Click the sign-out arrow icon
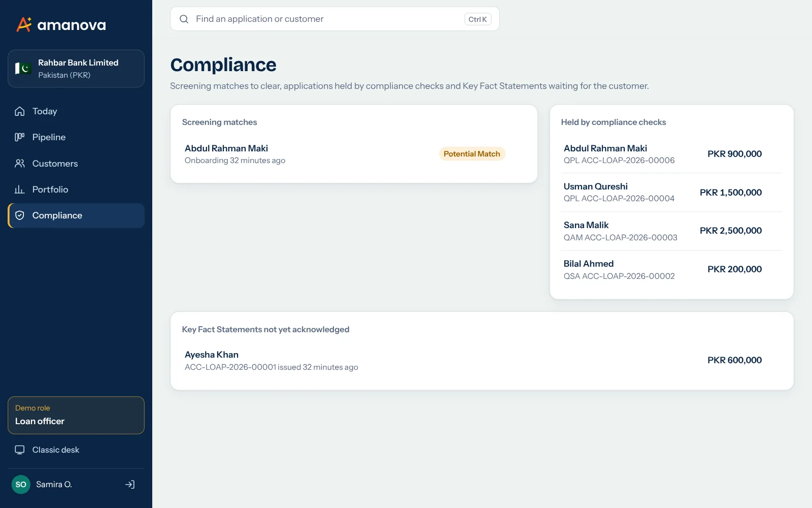 coord(130,485)
